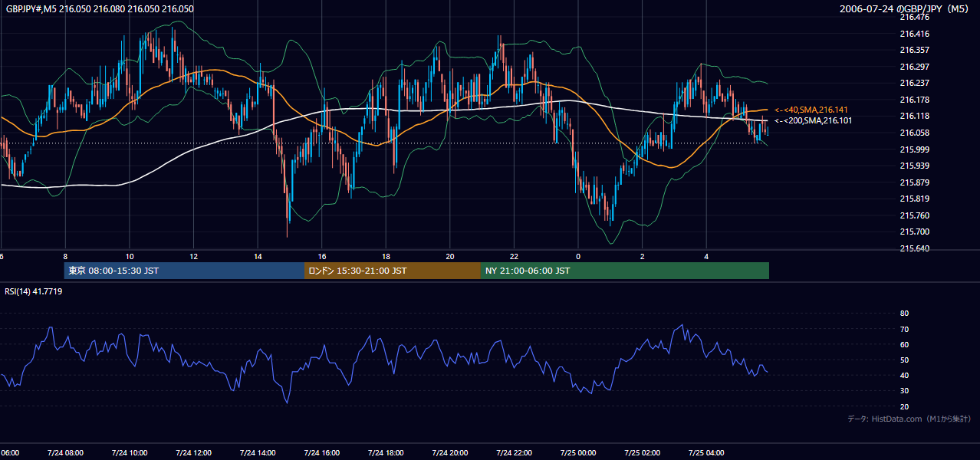Viewport: 980px width, 460px height.
Task: Click RSI scale level 70
Action: [904, 329]
